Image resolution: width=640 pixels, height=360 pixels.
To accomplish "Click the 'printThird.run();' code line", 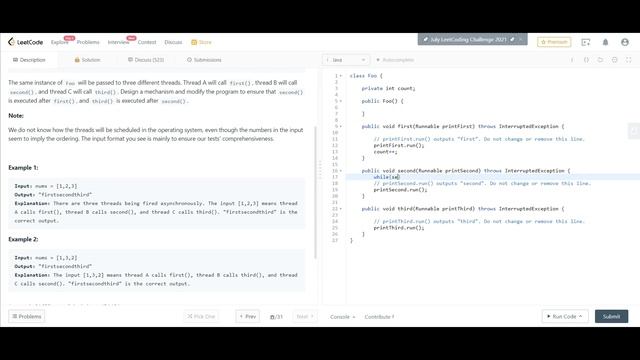I will 399,228.
